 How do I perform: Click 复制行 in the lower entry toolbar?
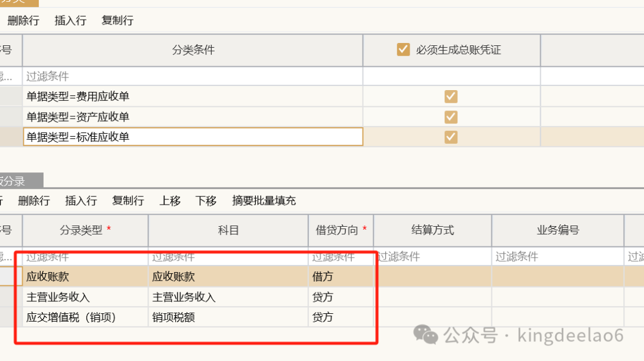(128, 200)
